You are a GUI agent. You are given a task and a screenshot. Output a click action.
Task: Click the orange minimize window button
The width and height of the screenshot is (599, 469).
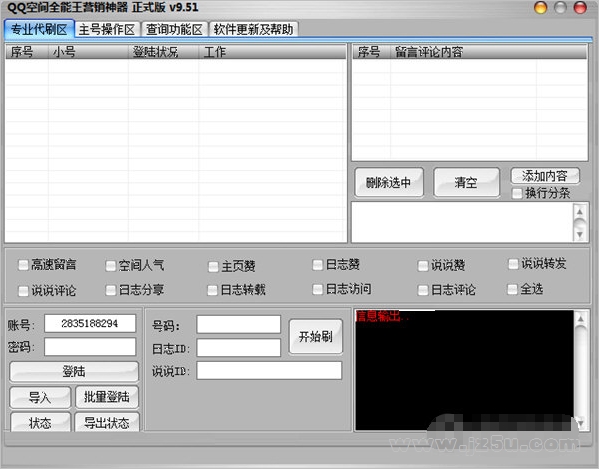541,8
